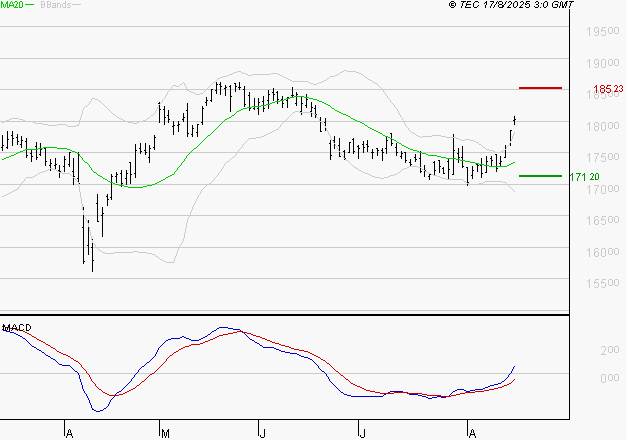This screenshot has height=440, width=627.
Task: Click the green support level line
Action: click(540, 176)
